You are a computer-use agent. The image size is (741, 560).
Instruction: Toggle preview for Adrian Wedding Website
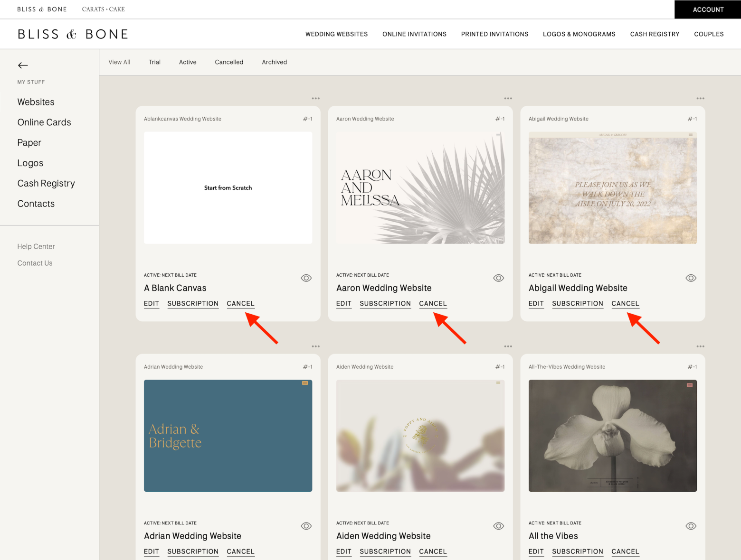point(306,526)
